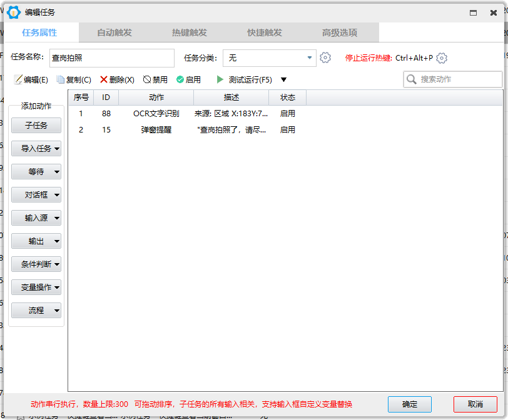Click the green Enable (启用) checkmark icon
The image size is (508, 420).
click(180, 79)
